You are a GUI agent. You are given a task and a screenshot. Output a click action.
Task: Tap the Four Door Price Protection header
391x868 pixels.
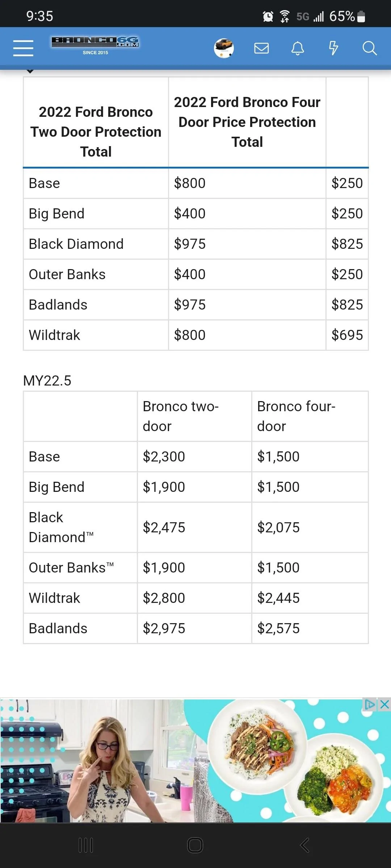(247, 122)
